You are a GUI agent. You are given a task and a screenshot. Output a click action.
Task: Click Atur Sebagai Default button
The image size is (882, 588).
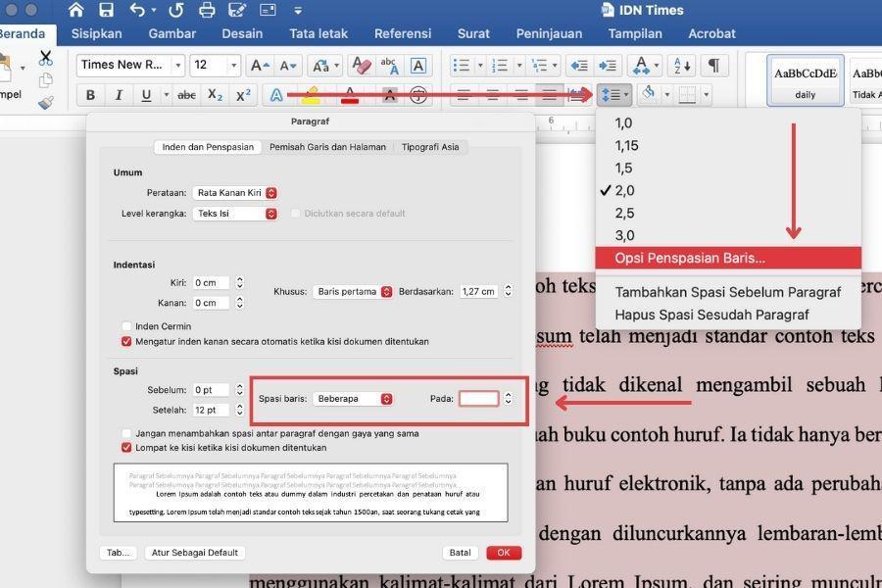coord(195,553)
